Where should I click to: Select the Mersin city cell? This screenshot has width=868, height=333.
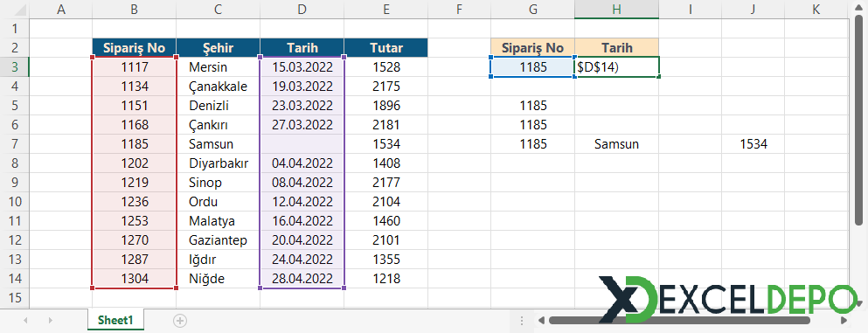click(x=219, y=67)
